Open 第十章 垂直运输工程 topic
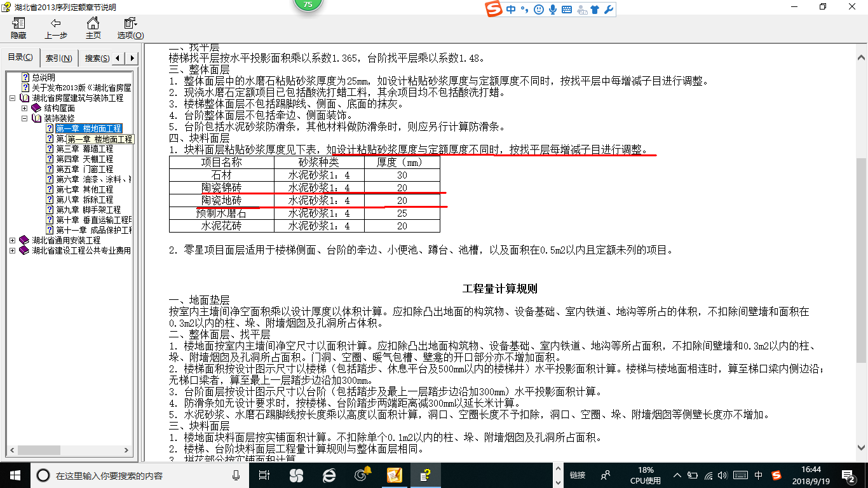Screen dimensions: 868x488 (93, 220)
